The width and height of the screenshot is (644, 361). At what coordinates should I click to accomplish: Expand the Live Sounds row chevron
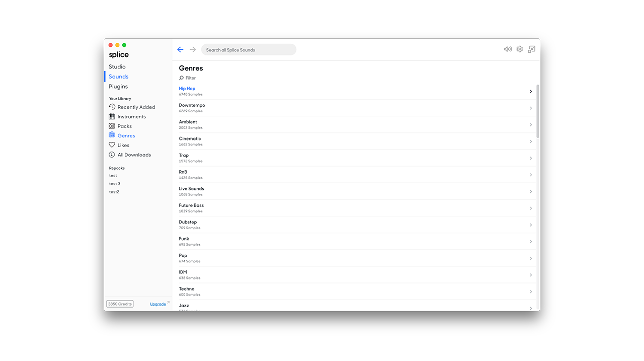(x=531, y=191)
